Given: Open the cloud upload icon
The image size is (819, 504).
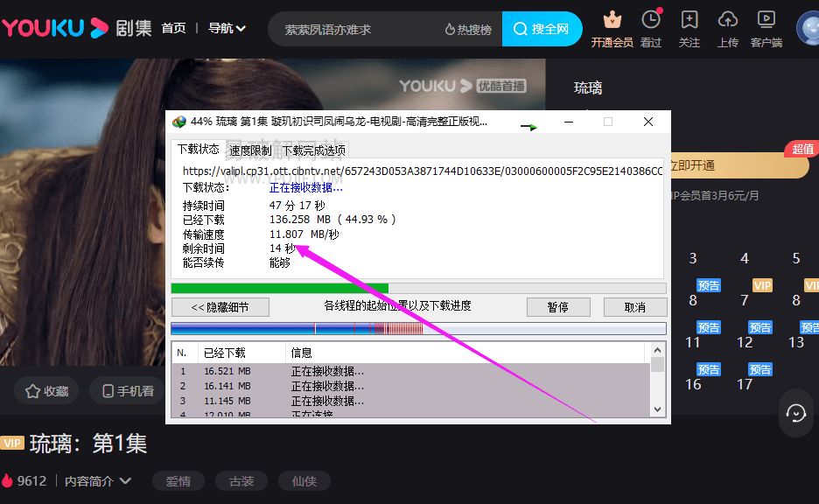Looking at the screenshot, I should click(727, 20).
